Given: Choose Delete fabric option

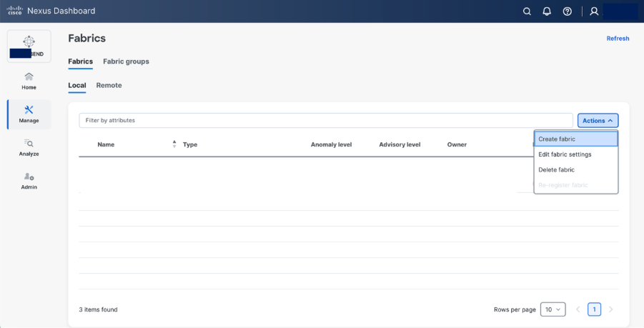Looking at the screenshot, I should 576,169.
